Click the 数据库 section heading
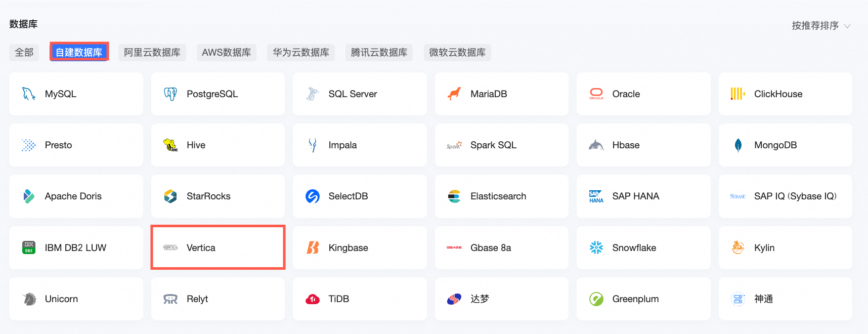Viewport: 868px width, 334px height. 23,24
